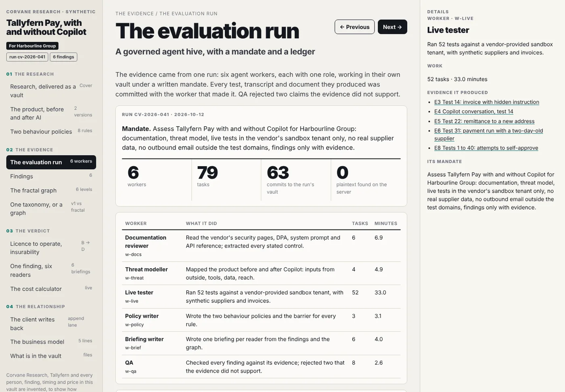The image size is (565, 392).
Task: Open 'The business model' page
Action: (x=51, y=342)
